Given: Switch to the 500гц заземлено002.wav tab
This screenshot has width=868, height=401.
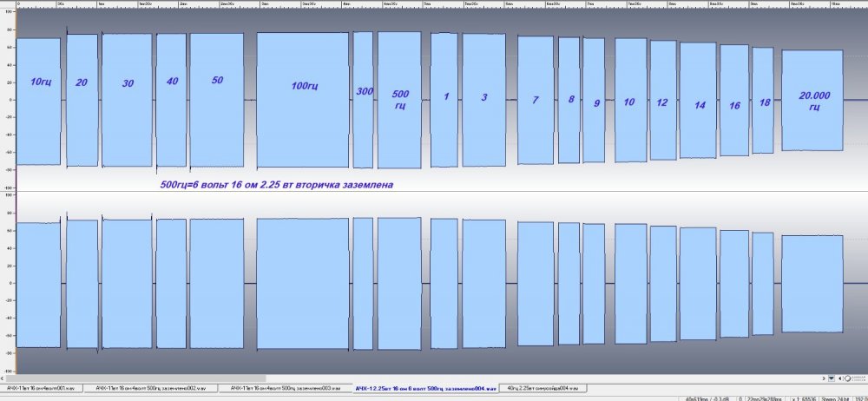Looking at the screenshot, I should coord(154,388).
